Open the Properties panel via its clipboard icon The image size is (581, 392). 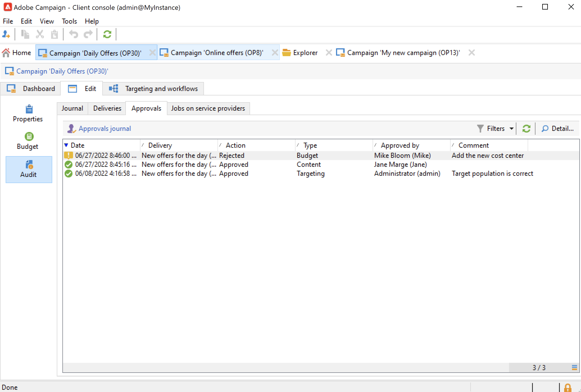(29, 109)
